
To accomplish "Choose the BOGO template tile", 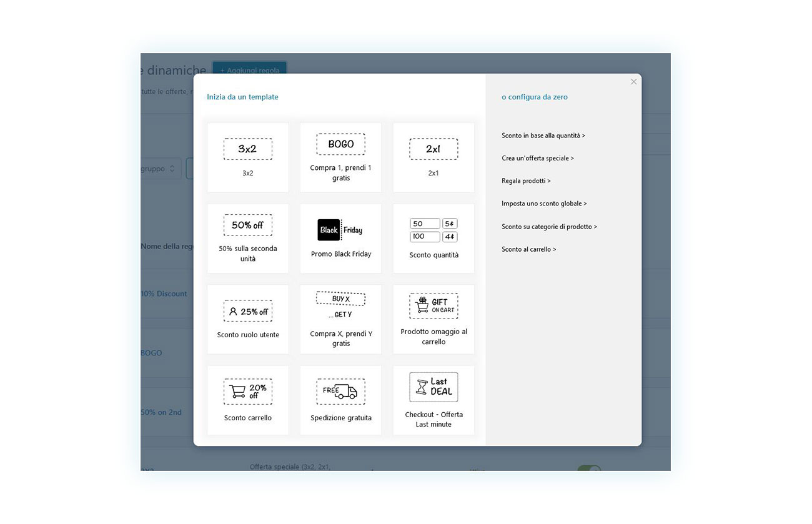I will (340, 157).
